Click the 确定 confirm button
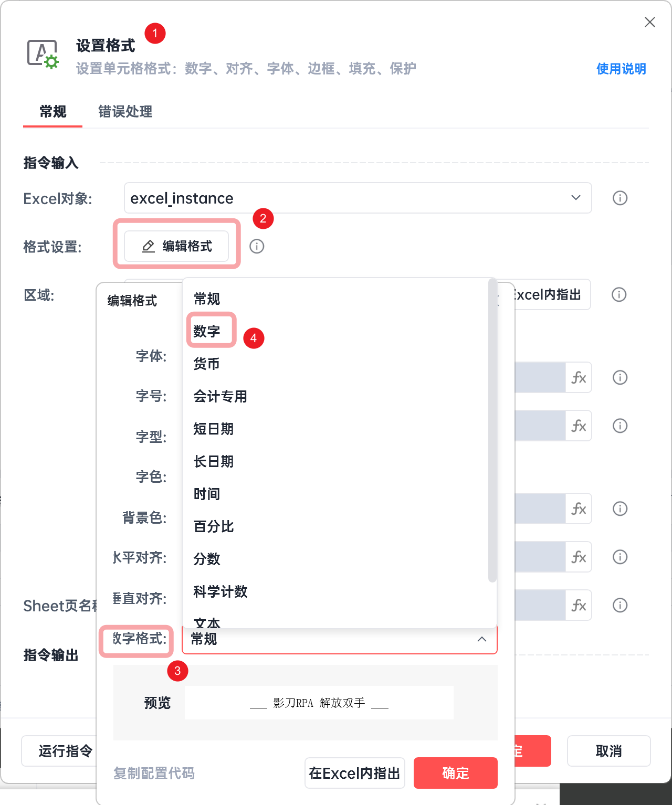Image resolution: width=672 pixels, height=805 pixels. pos(455,773)
